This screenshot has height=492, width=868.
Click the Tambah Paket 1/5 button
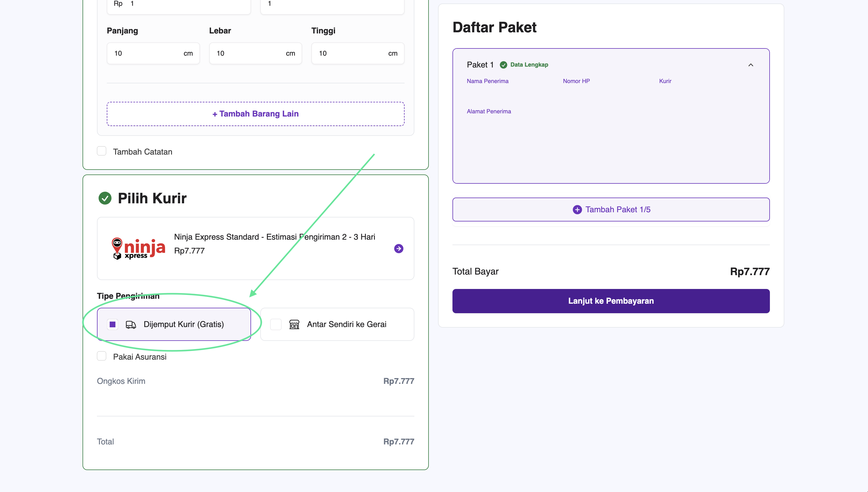(611, 209)
